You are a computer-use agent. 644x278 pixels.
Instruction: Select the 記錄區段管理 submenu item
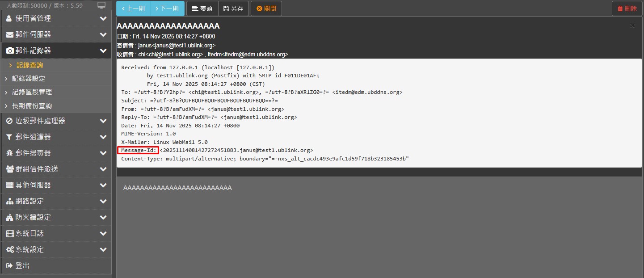pos(32,92)
